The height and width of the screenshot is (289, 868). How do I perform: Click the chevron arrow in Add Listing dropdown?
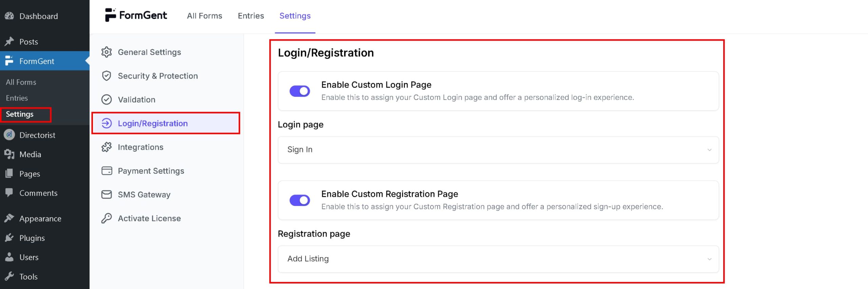point(709,259)
